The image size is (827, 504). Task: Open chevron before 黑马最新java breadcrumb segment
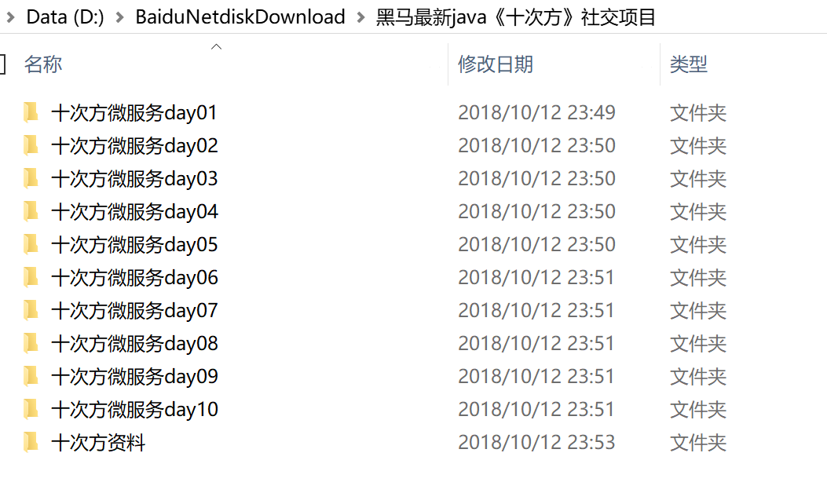point(360,17)
